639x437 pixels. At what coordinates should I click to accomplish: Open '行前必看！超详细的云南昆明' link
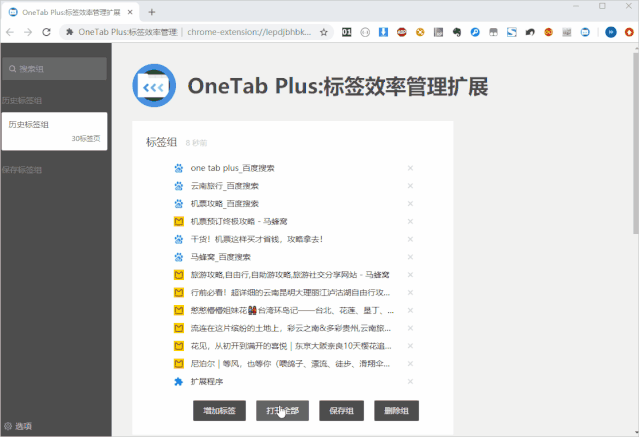pos(290,293)
